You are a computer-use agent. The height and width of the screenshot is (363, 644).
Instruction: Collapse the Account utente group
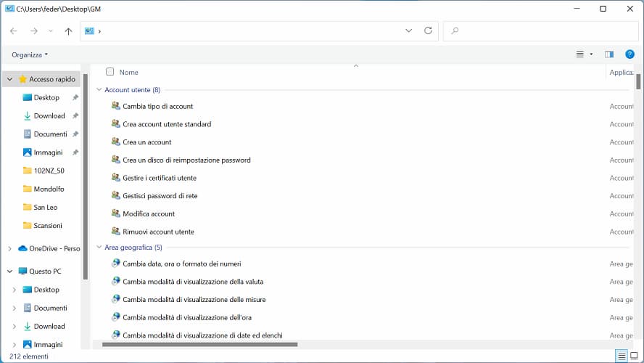coord(99,90)
